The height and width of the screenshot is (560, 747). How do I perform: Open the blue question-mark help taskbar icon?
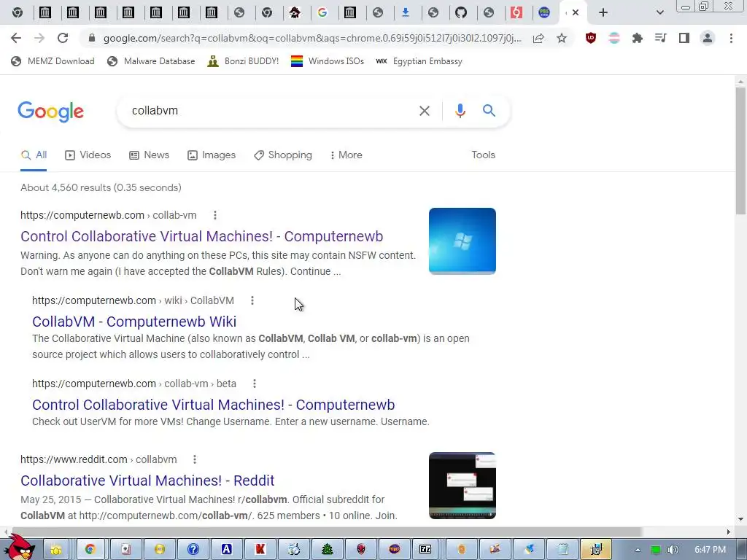[x=193, y=550]
